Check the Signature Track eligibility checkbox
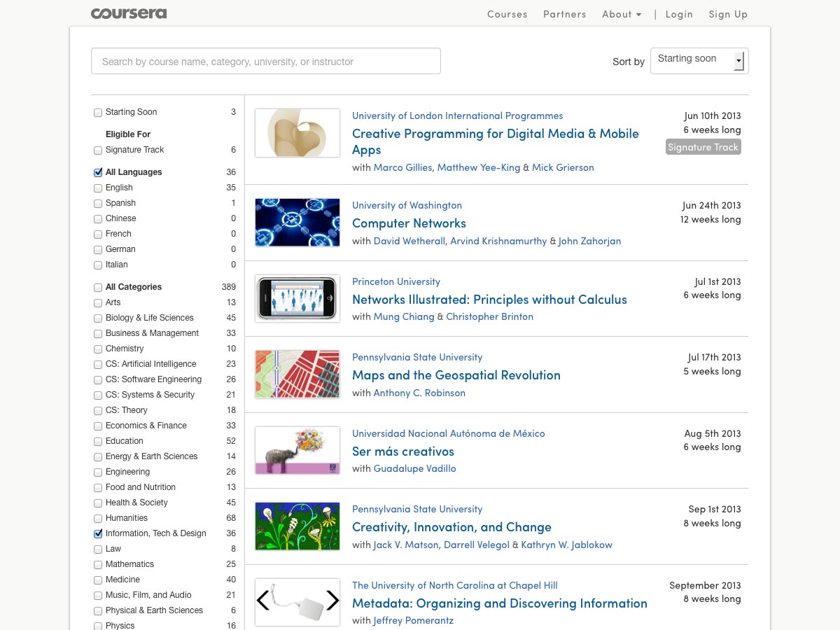840x630 pixels. pos(98,150)
